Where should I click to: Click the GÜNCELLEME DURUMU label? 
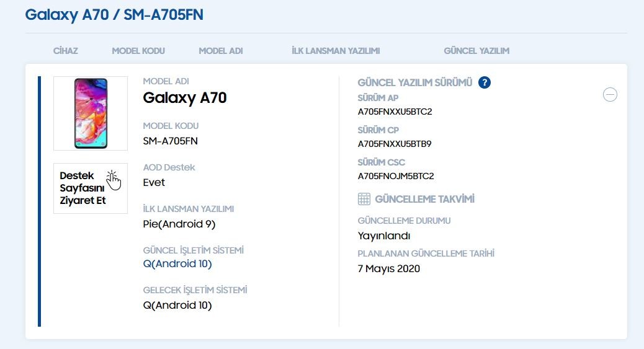tap(404, 221)
